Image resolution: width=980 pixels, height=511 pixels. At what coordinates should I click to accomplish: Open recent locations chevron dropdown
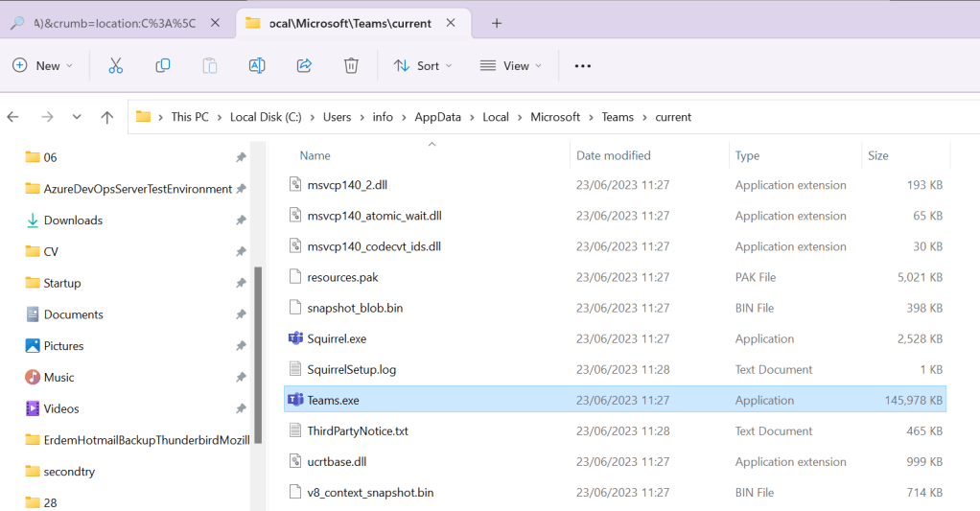coord(77,117)
